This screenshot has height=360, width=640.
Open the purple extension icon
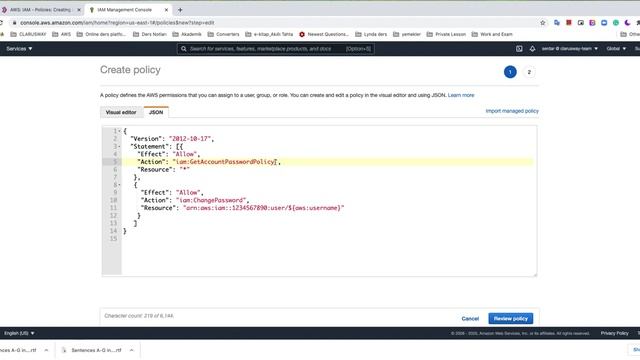point(592,23)
